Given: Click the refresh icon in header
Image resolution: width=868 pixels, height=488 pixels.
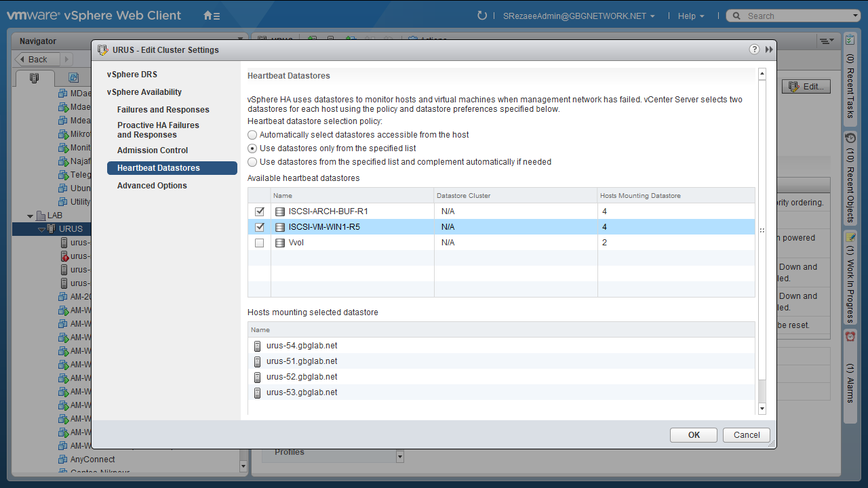Looking at the screenshot, I should tap(482, 16).
